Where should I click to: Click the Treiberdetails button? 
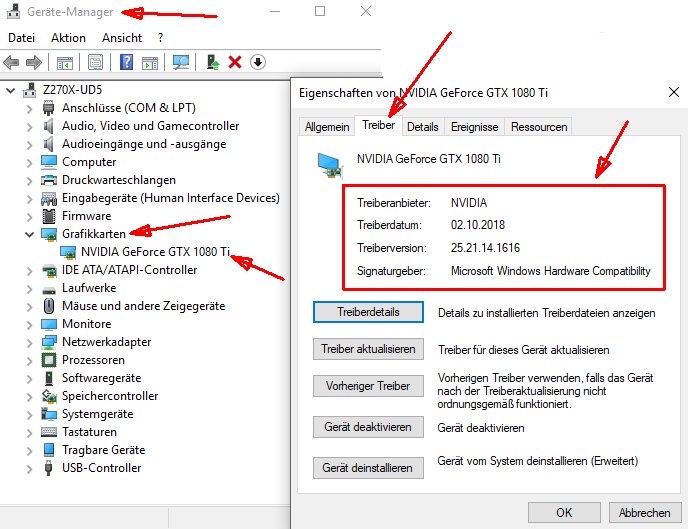368,312
